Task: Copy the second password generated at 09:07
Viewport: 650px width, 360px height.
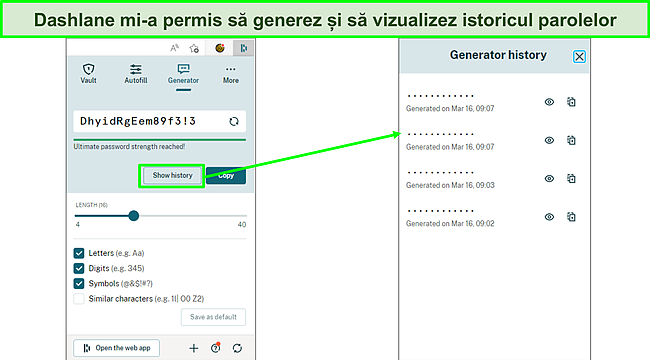Action: click(571, 140)
